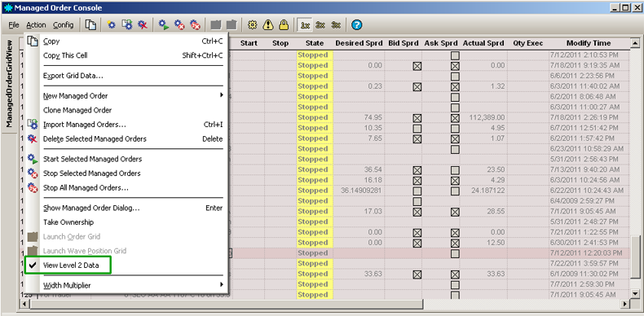Choose Export Grid Data menu entry
This screenshot has width=644, height=316.
pyautogui.click(x=126, y=76)
